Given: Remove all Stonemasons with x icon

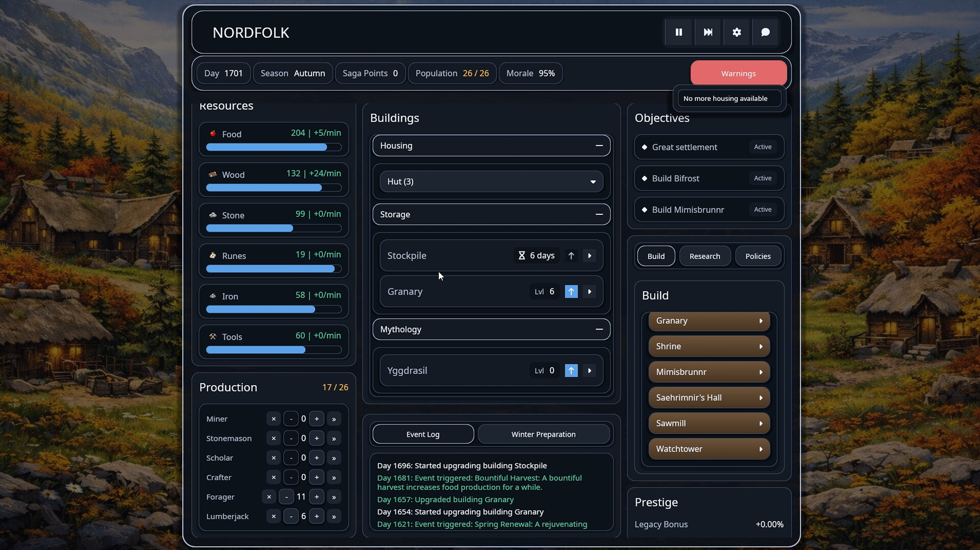Looking at the screenshot, I should point(274,438).
